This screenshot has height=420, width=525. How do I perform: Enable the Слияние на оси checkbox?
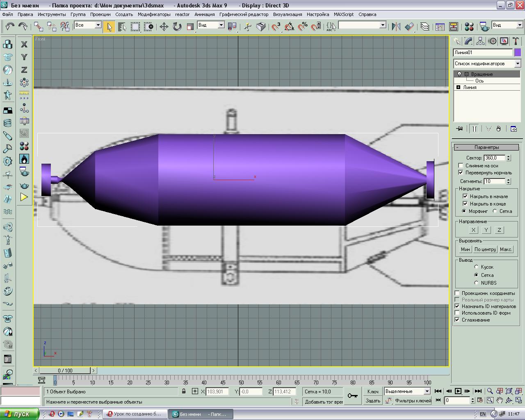click(461, 166)
